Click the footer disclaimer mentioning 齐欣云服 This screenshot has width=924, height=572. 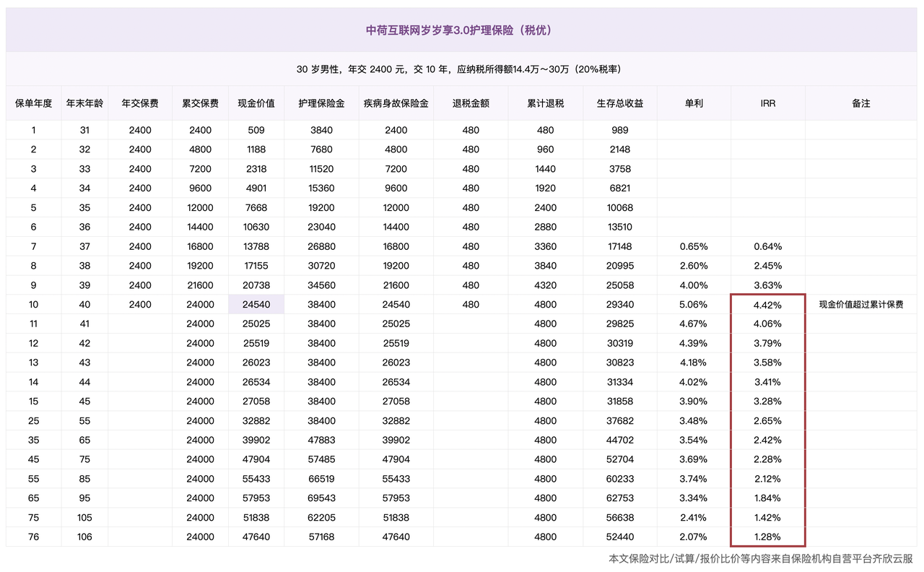tap(760, 559)
